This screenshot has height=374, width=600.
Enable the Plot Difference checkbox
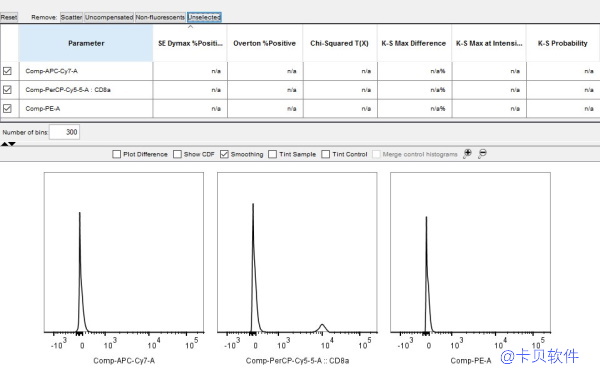(x=117, y=154)
